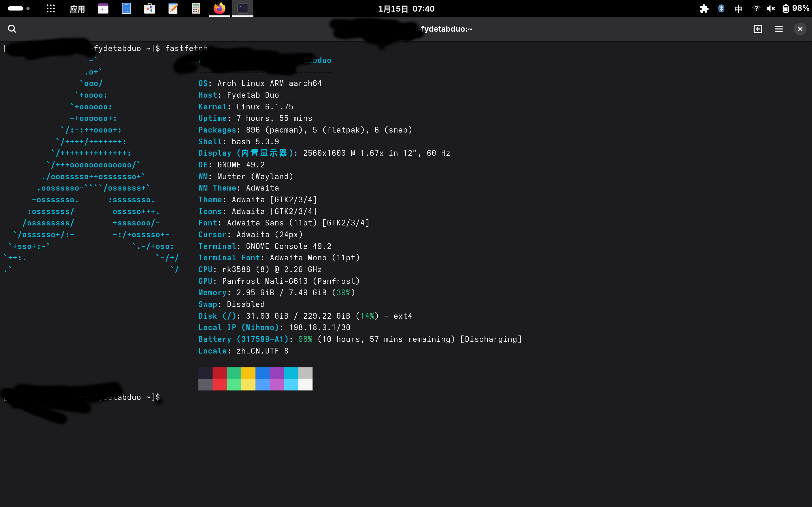Click the fydetabduo:~ window title
The width and height of the screenshot is (812, 507).
pos(446,29)
